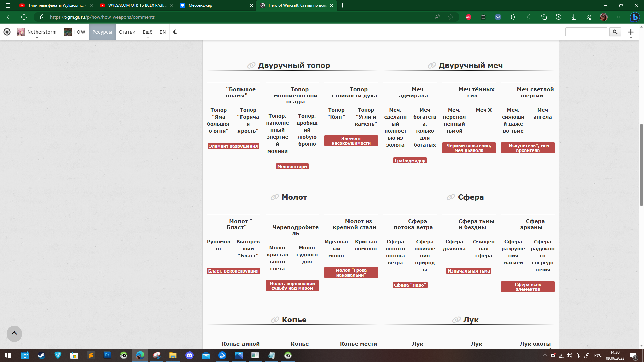Click the Молношторм red label

[x=292, y=167]
